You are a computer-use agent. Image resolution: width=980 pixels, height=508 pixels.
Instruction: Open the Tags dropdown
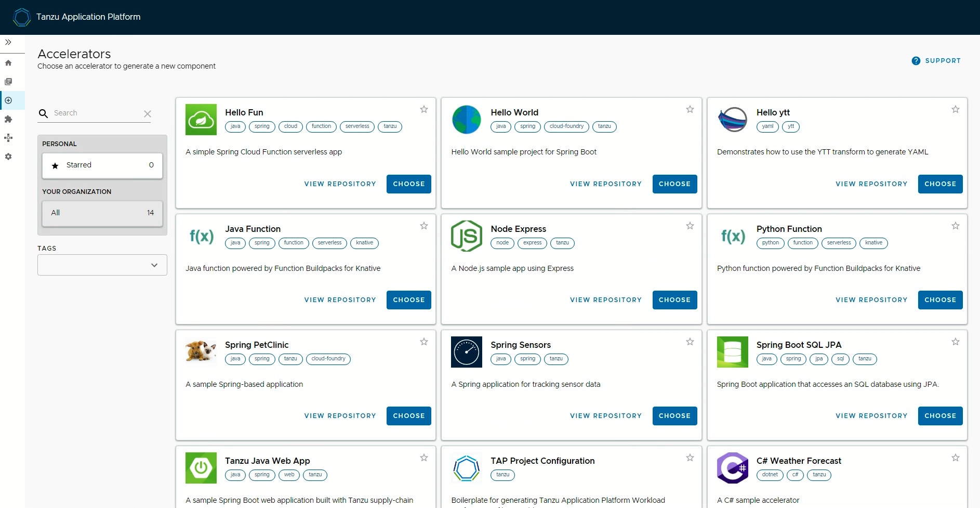[102, 265]
